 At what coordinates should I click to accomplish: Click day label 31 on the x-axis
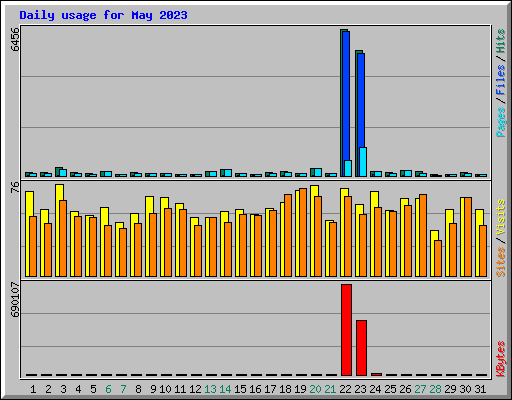coord(480,389)
